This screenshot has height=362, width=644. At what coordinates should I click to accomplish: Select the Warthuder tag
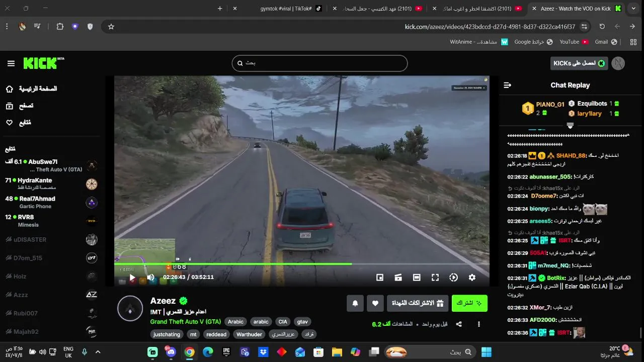click(x=249, y=334)
